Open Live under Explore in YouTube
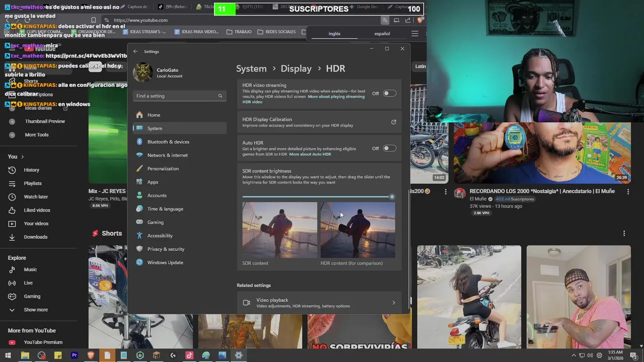The height and width of the screenshot is (362, 644). tap(28, 283)
